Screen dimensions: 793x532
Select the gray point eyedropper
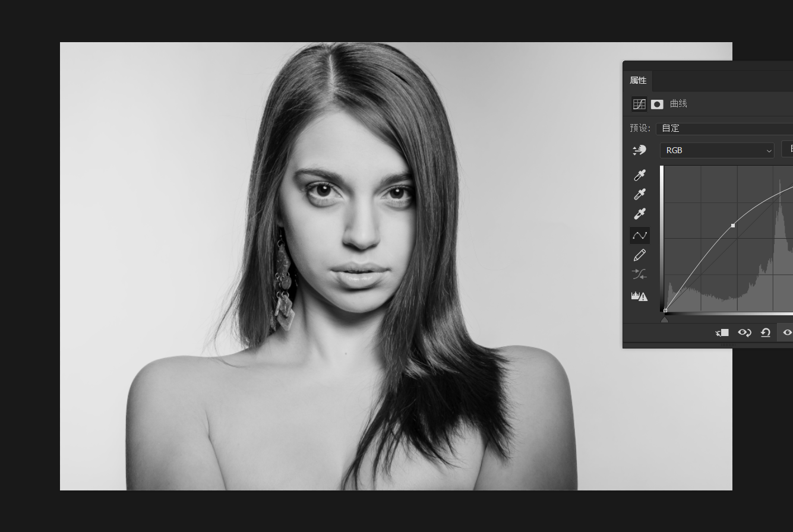[640, 194]
